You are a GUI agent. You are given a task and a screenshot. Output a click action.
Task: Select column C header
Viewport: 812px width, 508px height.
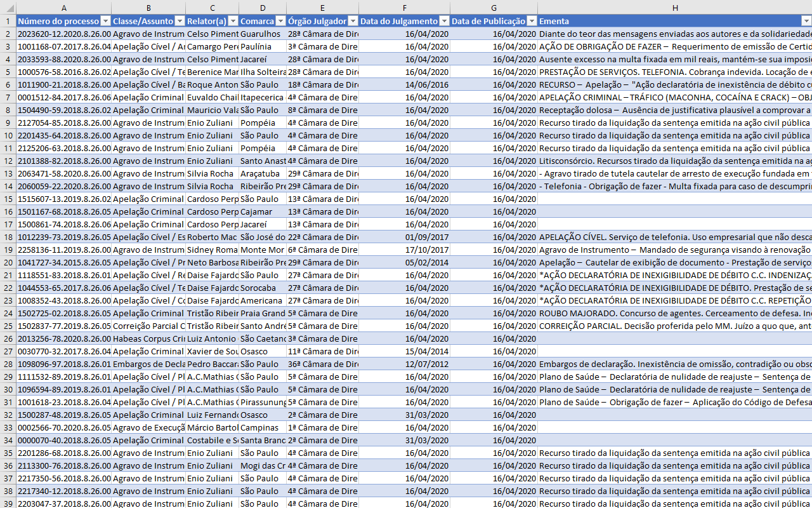point(213,8)
